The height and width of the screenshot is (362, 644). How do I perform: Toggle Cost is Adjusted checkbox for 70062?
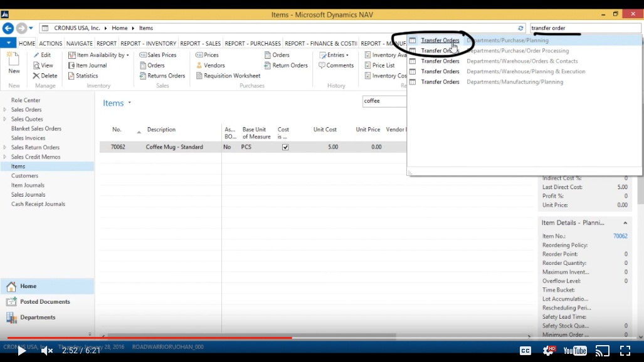285,147
